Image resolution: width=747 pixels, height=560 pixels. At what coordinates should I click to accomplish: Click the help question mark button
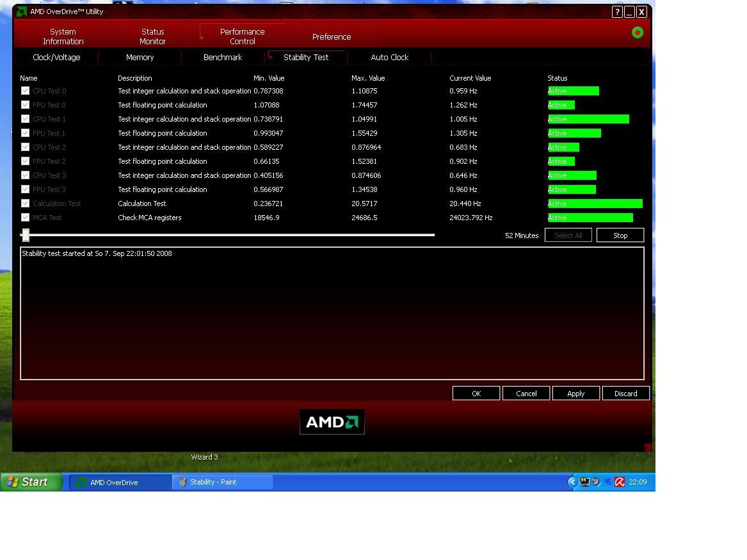click(x=617, y=12)
